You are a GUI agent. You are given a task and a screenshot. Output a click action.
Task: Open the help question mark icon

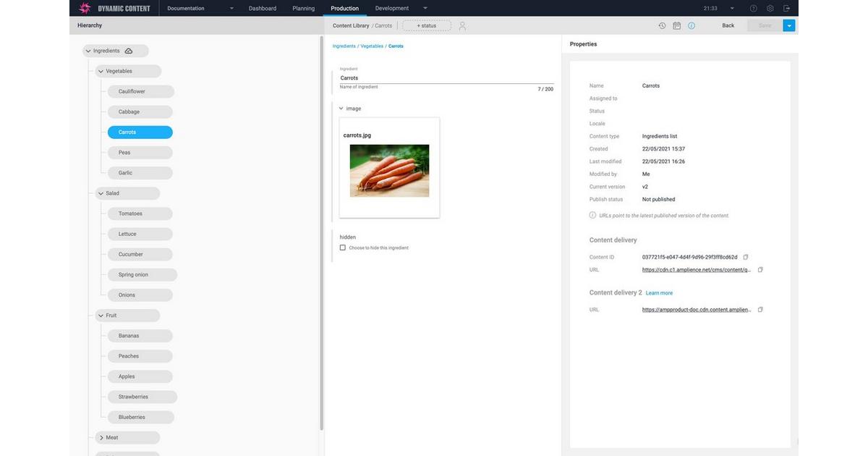click(x=754, y=9)
